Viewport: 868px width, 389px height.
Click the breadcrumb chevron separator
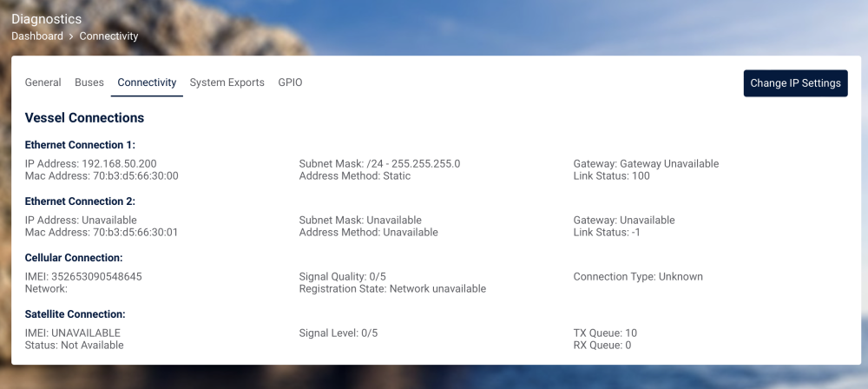pyautogui.click(x=71, y=36)
